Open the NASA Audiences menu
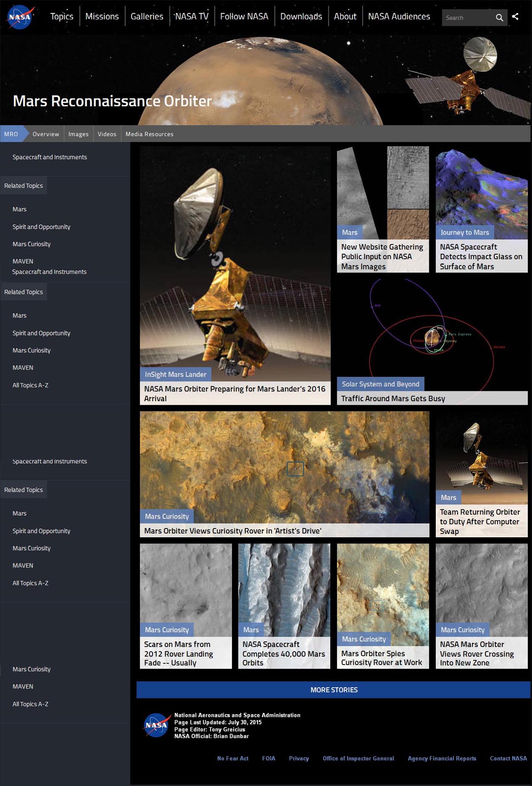This screenshot has height=786, width=532. coord(399,16)
